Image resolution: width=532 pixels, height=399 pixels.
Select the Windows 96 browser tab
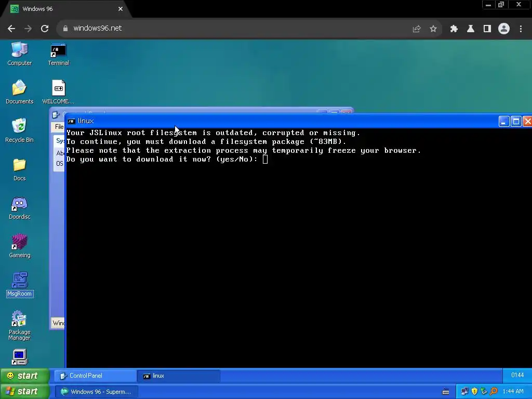click(x=66, y=9)
